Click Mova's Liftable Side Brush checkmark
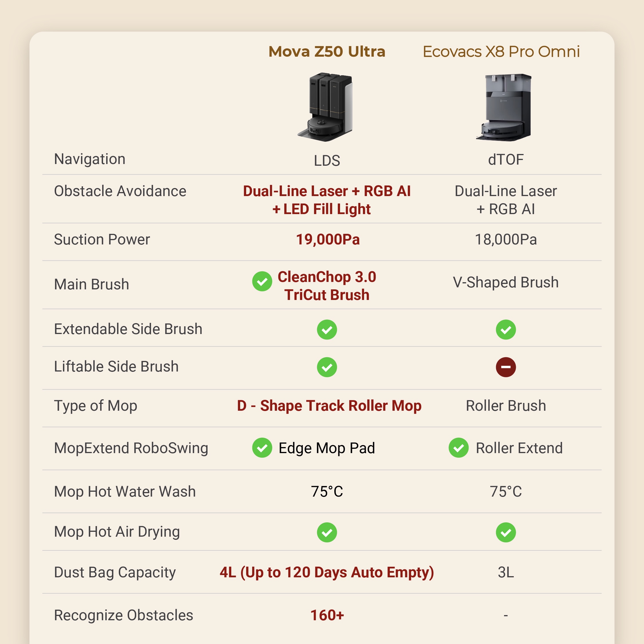 327,367
